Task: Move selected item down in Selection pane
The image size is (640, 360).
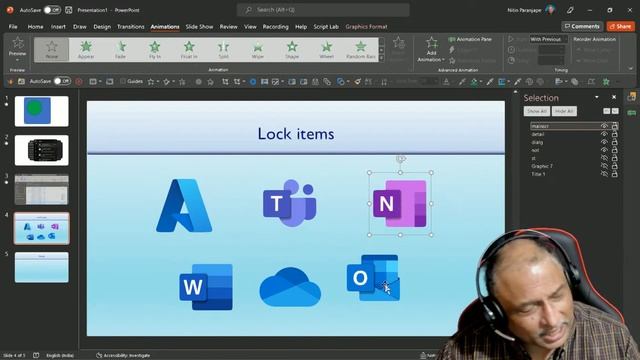Action: [615, 111]
